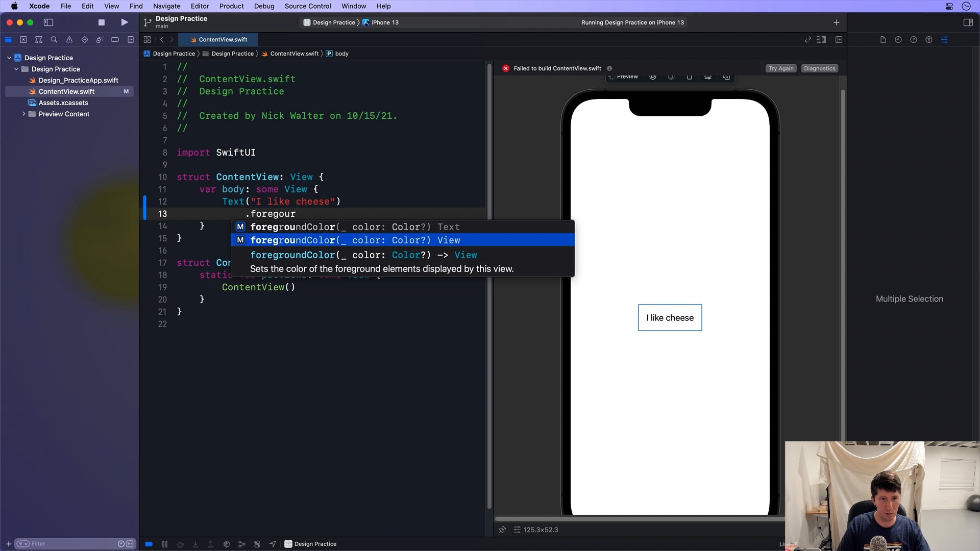980x551 pixels.
Task: Collapse the Design Practice project root
Action: (x=9, y=58)
